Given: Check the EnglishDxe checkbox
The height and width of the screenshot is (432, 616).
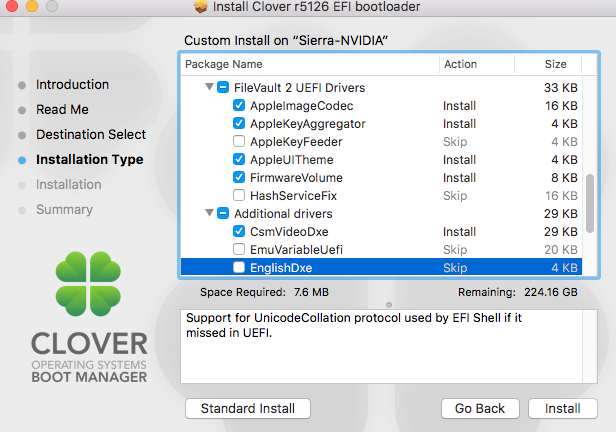Looking at the screenshot, I should click(239, 267).
